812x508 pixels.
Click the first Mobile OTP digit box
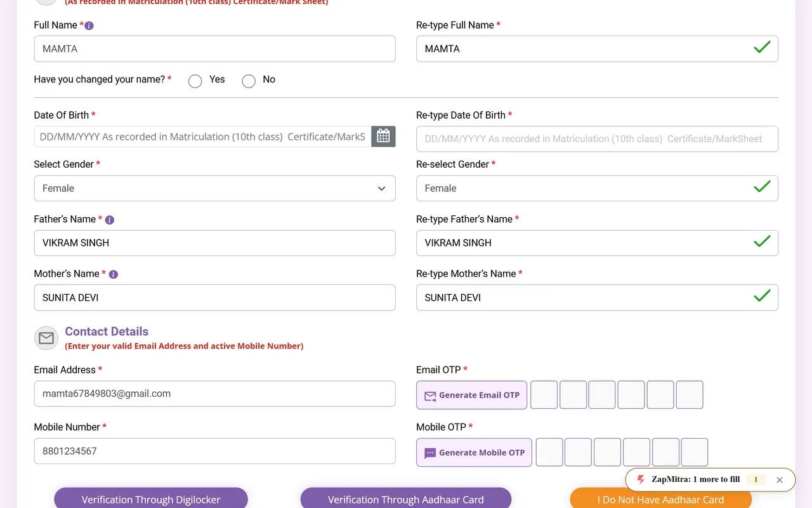point(549,452)
